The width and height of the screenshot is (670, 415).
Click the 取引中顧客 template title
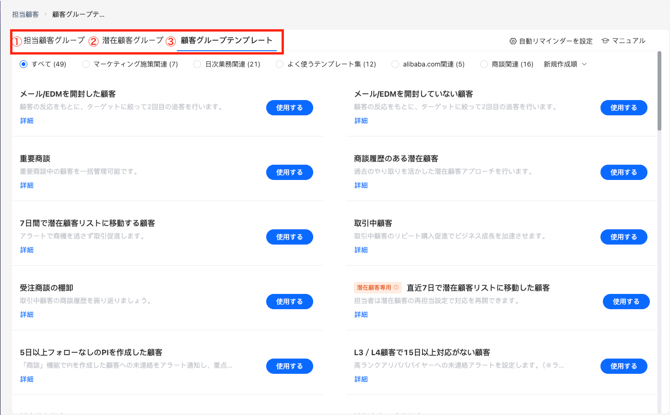pos(373,223)
